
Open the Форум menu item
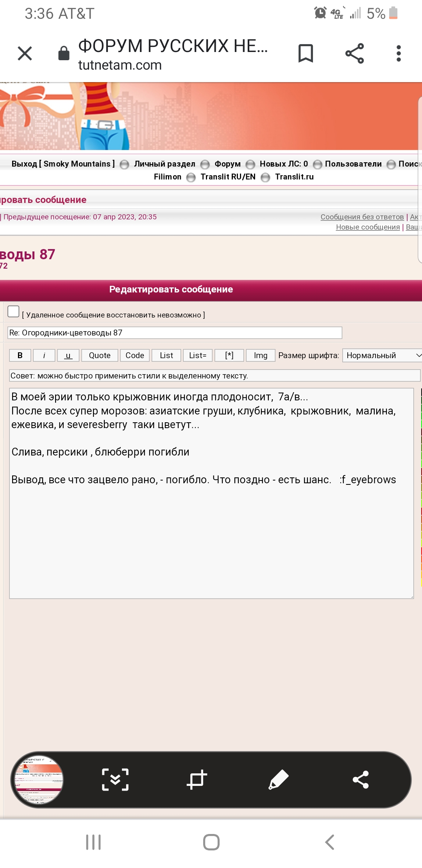click(x=227, y=164)
